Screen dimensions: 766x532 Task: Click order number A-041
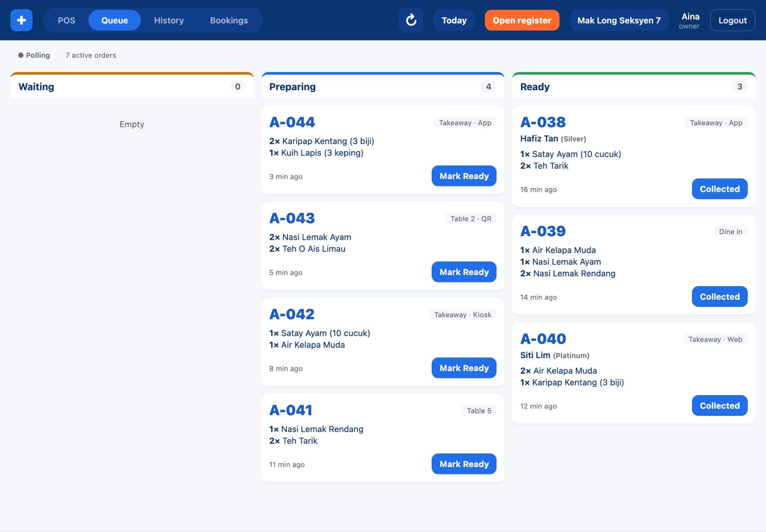pos(291,410)
